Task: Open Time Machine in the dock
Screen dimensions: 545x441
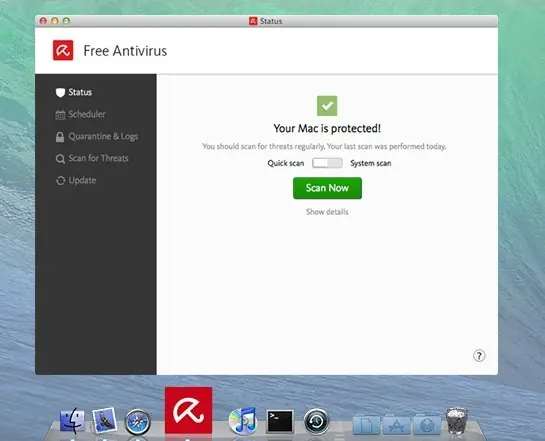Action: click(x=316, y=422)
